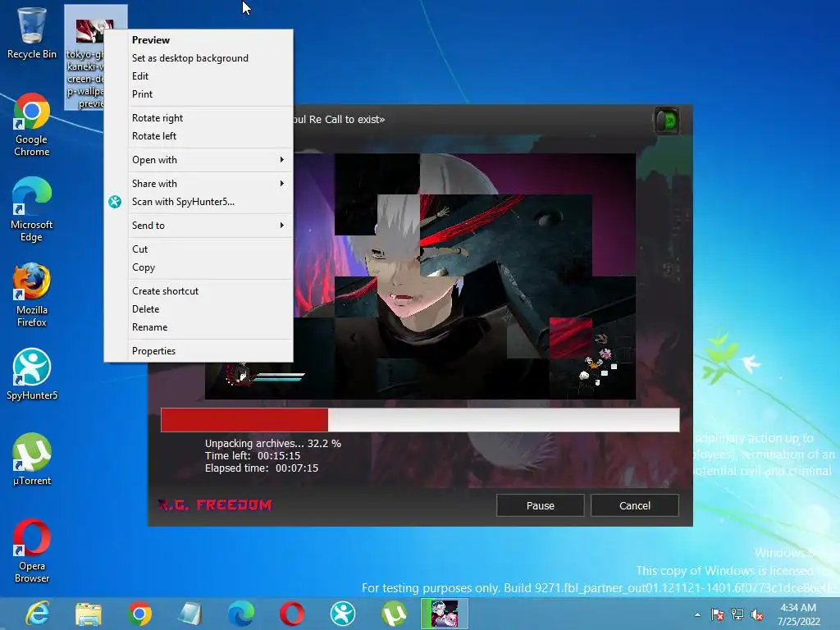840x630 pixels.
Task: Open the Recycle Bin desktop icon
Action: click(x=32, y=33)
